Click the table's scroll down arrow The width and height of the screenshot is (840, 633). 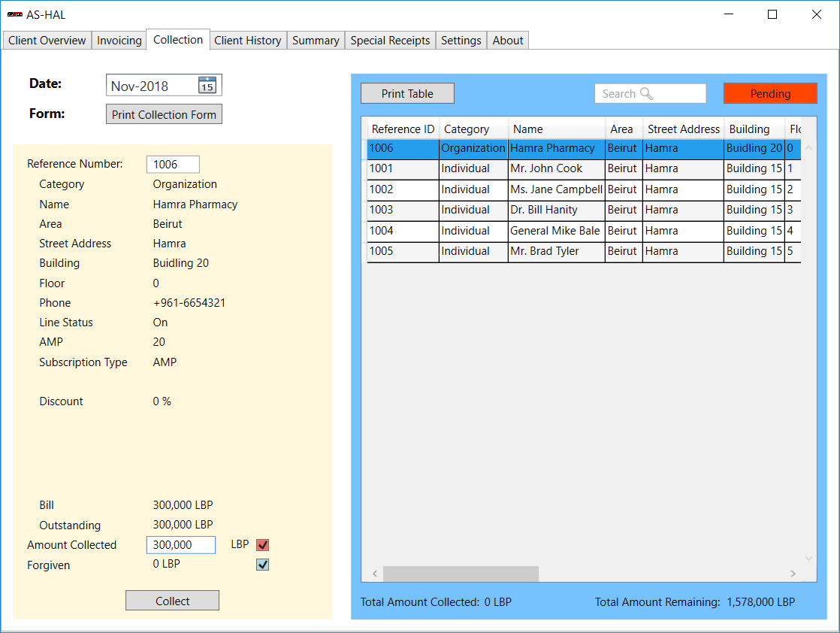pyautogui.click(x=809, y=558)
